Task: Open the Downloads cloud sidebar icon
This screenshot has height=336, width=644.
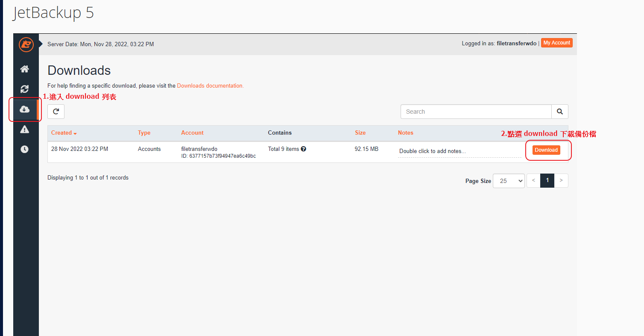Action: [25, 109]
